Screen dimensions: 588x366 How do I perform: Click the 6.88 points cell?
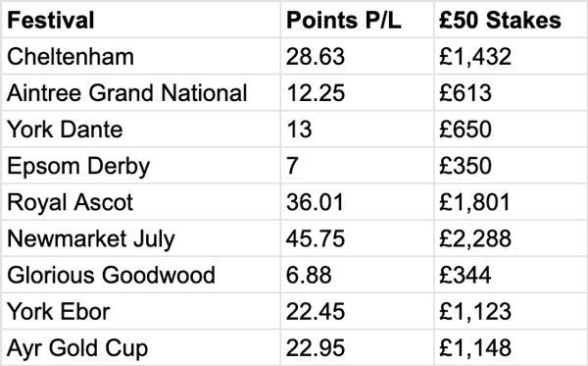tap(357, 275)
